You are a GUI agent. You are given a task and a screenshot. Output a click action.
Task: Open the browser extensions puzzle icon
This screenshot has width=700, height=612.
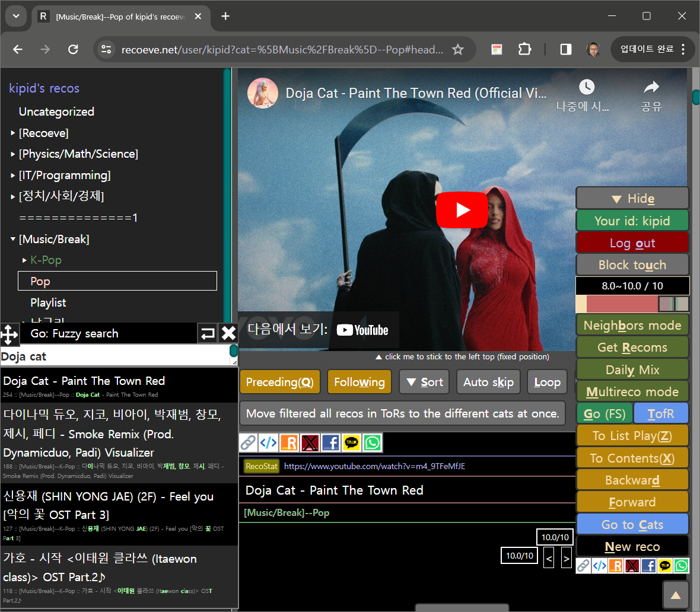[x=524, y=49]
